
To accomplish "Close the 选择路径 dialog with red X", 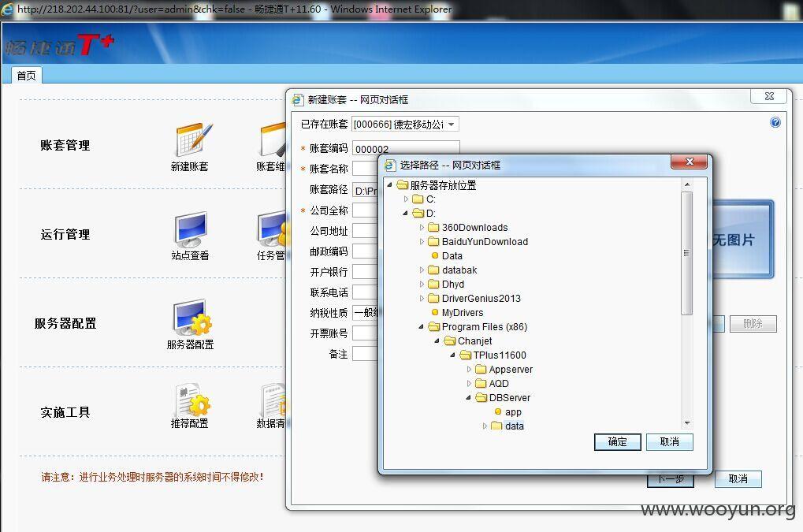I will pyautogui.click(x=690, y=162).
